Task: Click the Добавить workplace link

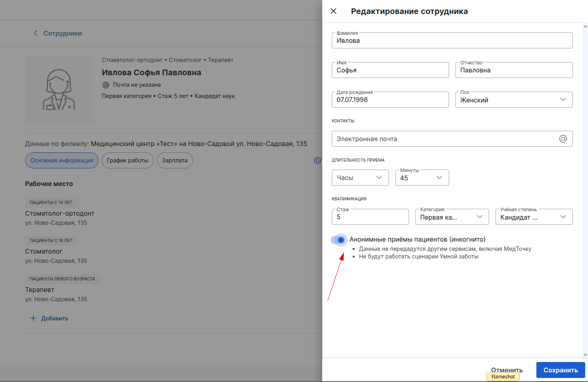Action: point(55,318)
